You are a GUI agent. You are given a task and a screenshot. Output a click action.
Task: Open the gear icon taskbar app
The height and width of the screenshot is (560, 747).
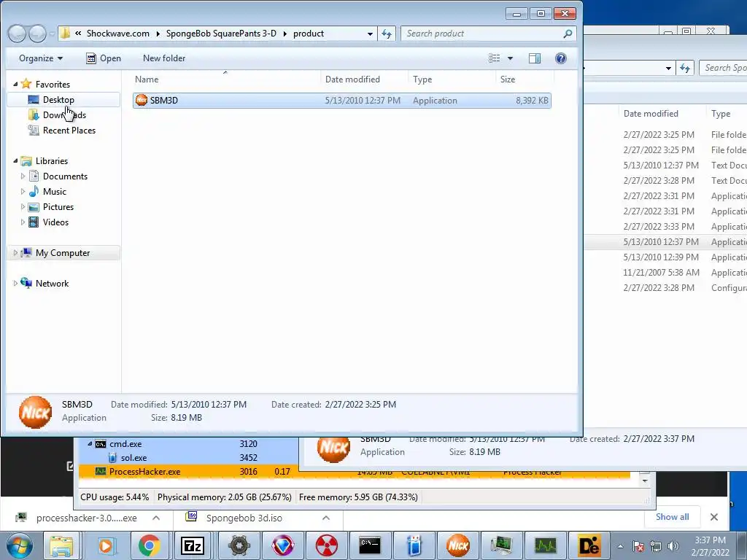[239, 545]
